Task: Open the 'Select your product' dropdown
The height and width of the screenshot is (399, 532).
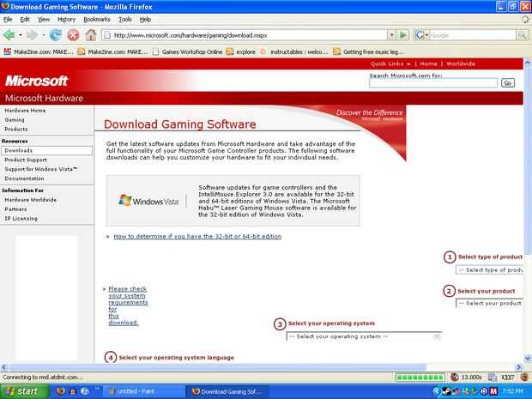Action: click(490, 303)
